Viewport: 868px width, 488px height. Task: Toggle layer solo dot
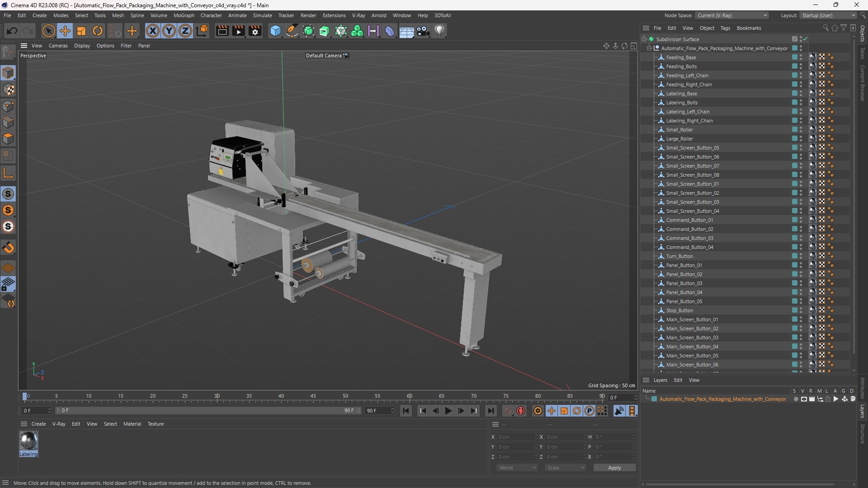(796, 399)
